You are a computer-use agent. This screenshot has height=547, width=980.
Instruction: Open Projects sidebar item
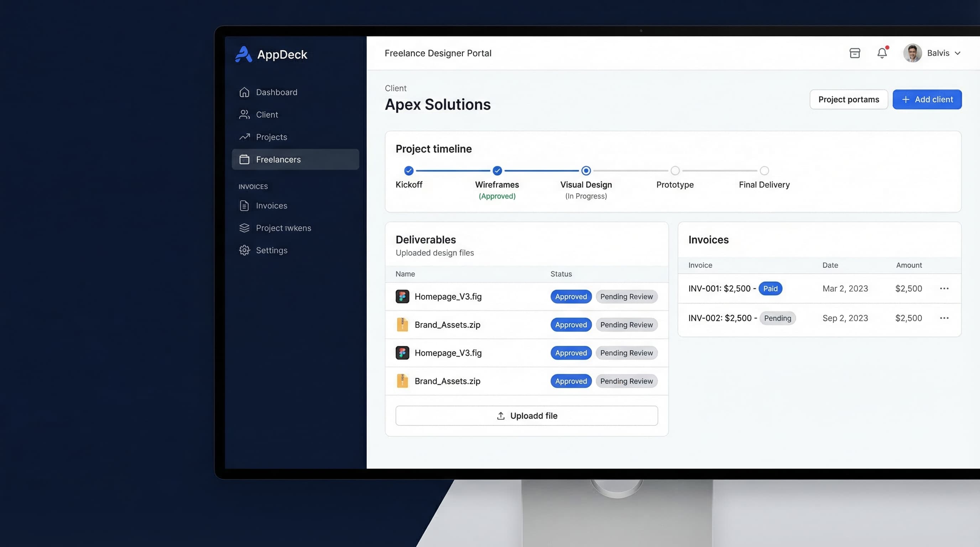click(x=295, y=137)
